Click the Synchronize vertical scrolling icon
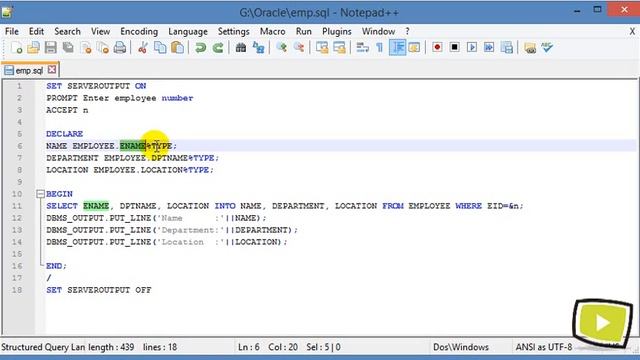Screen dimensions: 640x360 pyautogui.click(x=322, y=48)
